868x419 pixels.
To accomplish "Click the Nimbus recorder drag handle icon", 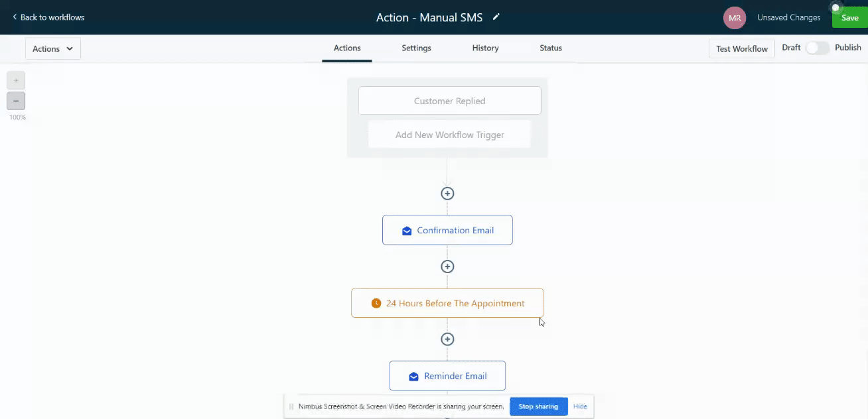I will tap(291, 406).
